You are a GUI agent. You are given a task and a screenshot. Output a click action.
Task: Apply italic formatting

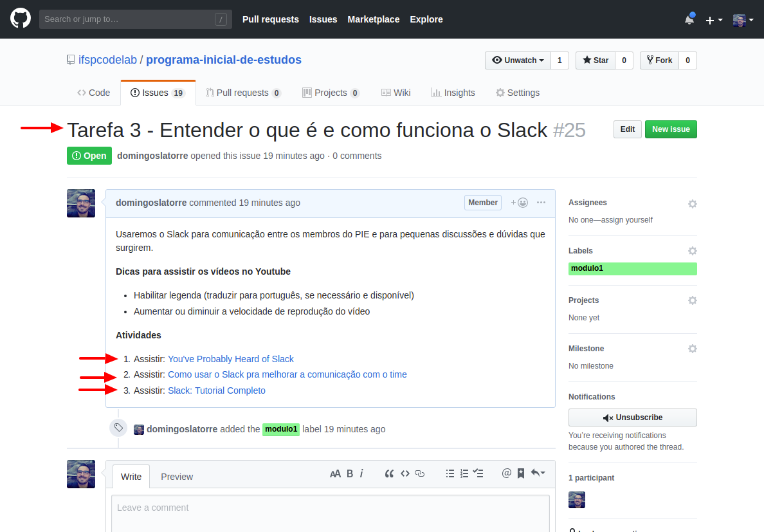pos(361,473)
